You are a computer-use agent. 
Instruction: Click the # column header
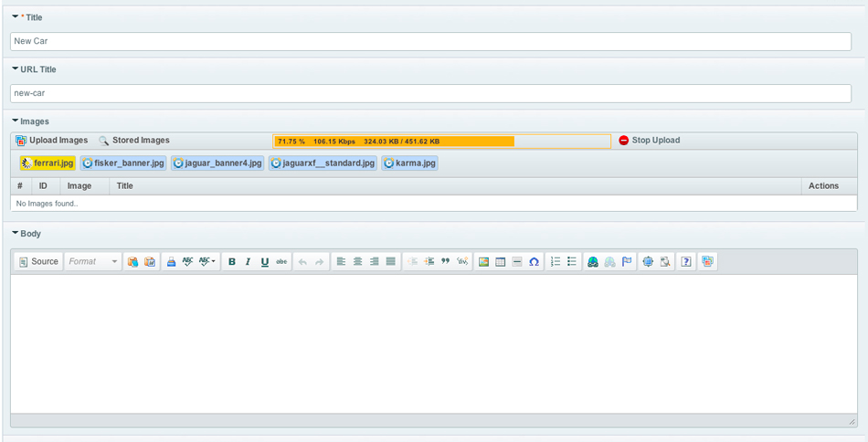coord(20,186)
